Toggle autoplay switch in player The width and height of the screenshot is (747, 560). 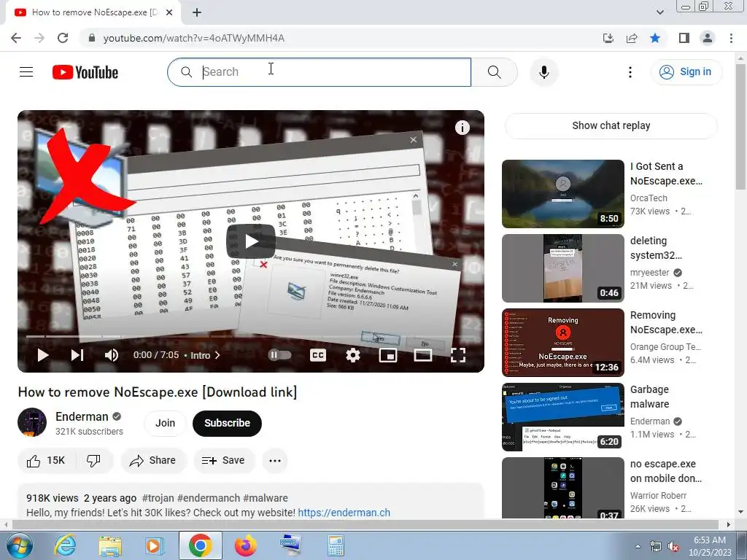279,355
